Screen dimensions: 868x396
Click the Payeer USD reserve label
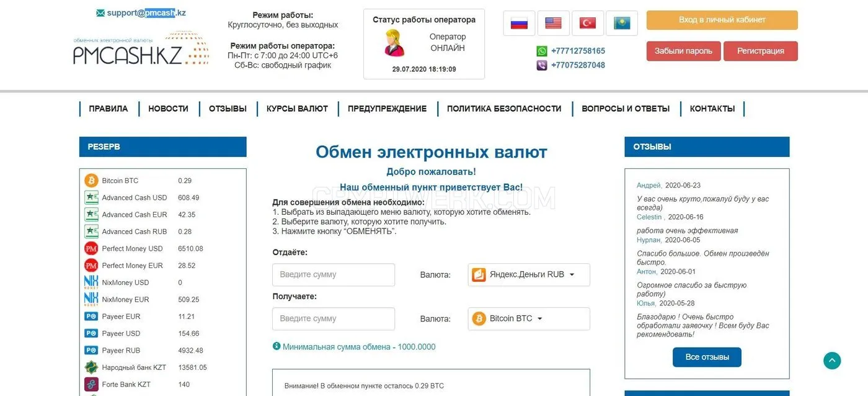point(122,333)
